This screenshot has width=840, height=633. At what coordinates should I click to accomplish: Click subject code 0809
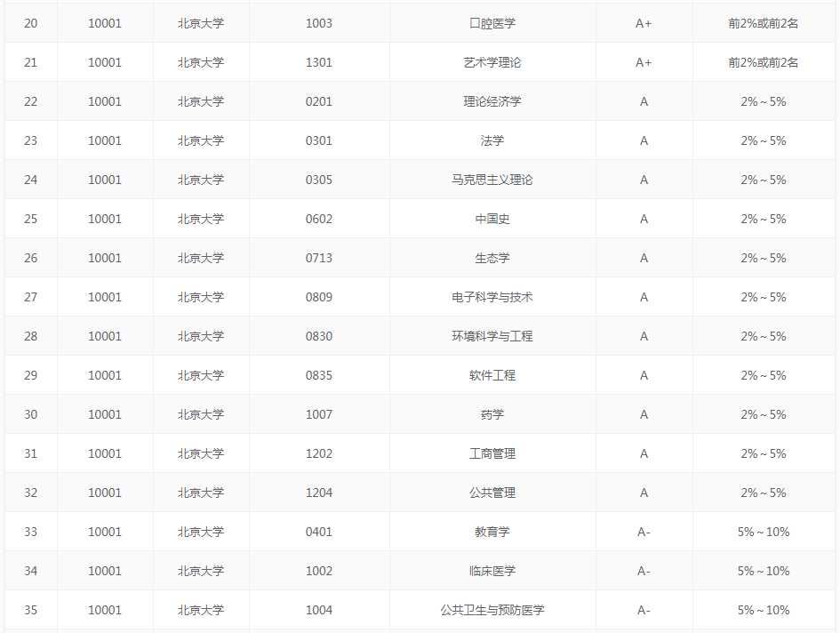pyautogui.click(x=319, y=297)
